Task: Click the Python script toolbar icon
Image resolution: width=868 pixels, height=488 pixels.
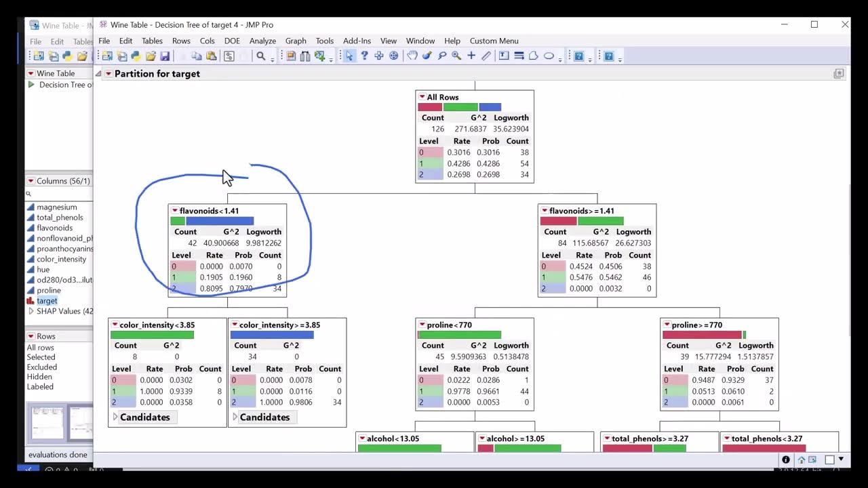Action: 136,56
